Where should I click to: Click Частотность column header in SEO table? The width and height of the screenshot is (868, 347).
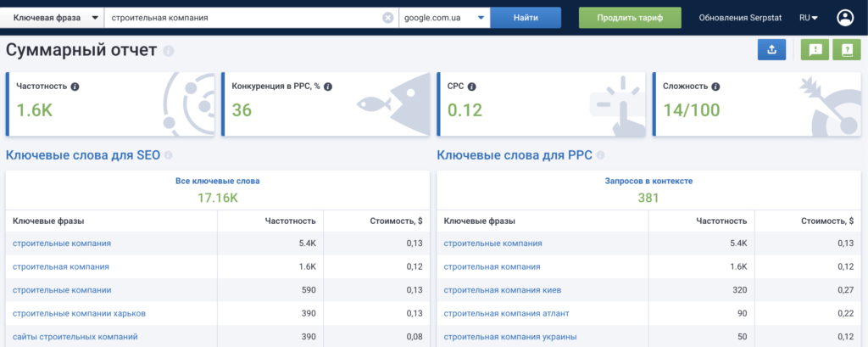291,221
